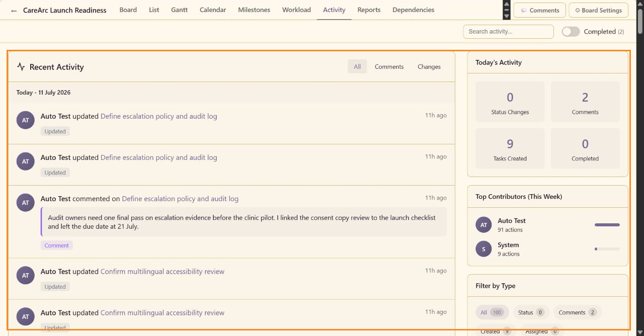Switch to the List view tab
The image size is (644, 336).
(154, 10)
